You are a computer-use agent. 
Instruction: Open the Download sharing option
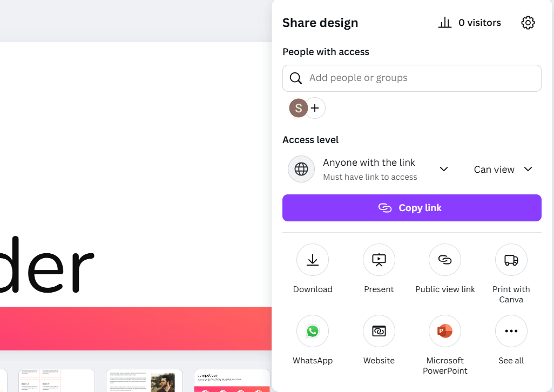click(x=312, y=260)
